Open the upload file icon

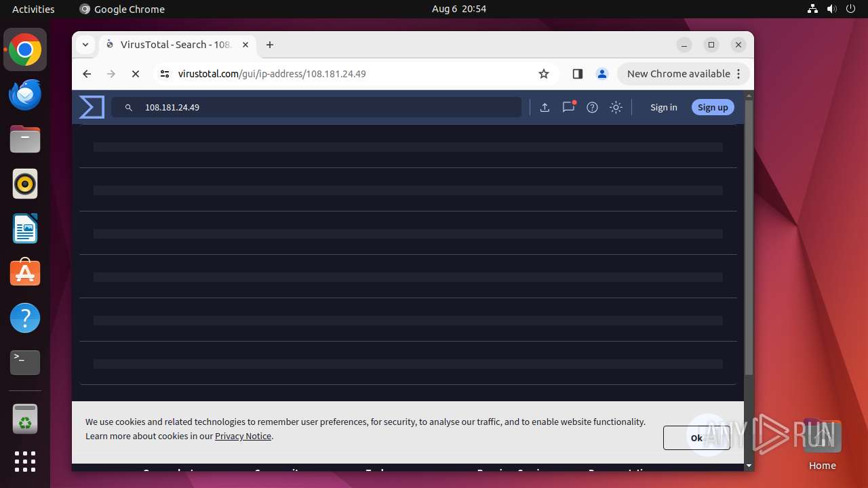pyautogui.click(x=545, y=107)
